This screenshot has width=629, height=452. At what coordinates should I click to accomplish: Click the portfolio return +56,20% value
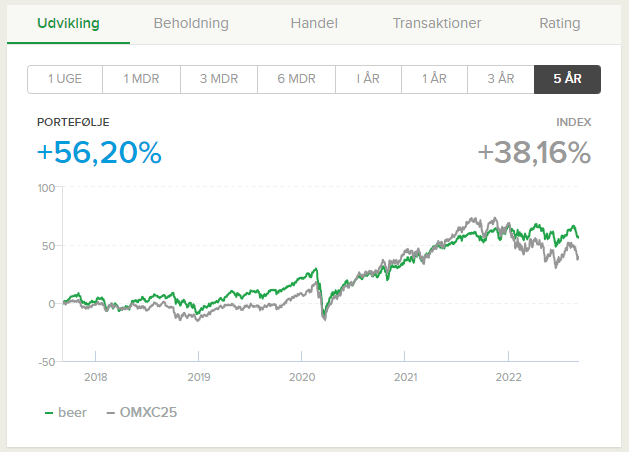click(99, 153)
